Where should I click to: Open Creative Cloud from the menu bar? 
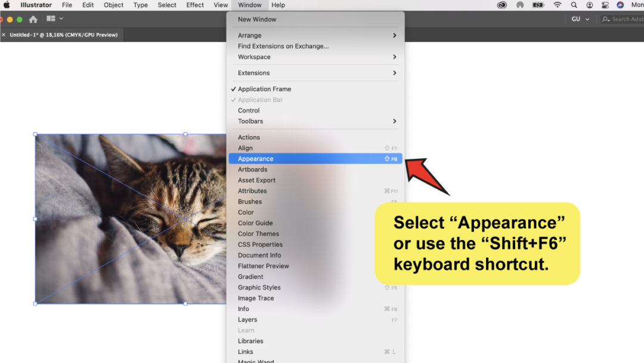pyautogui.click(x=503, y=5)
